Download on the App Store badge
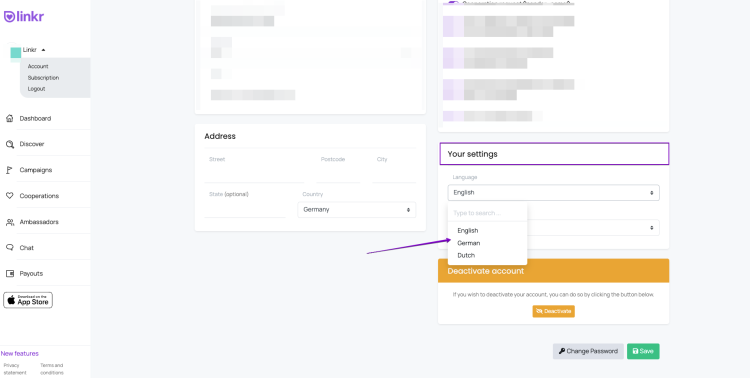Screen dimensions: 750x378 tap(28, 300)
